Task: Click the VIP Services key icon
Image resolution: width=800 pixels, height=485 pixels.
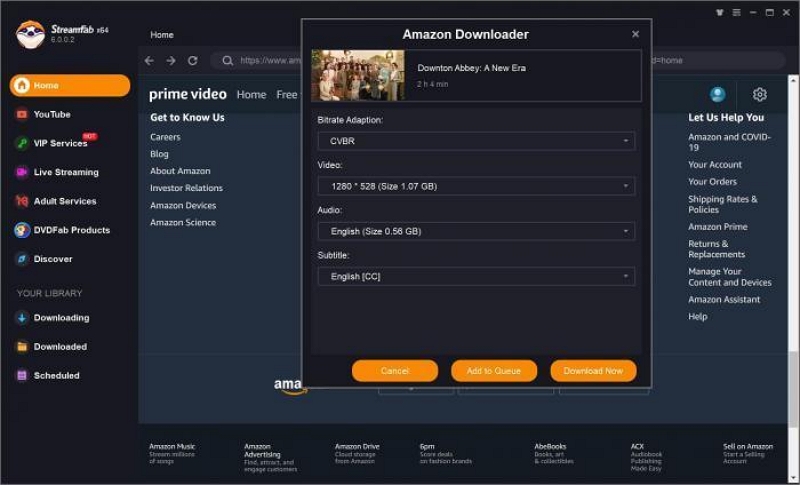Action: [21, 143]
